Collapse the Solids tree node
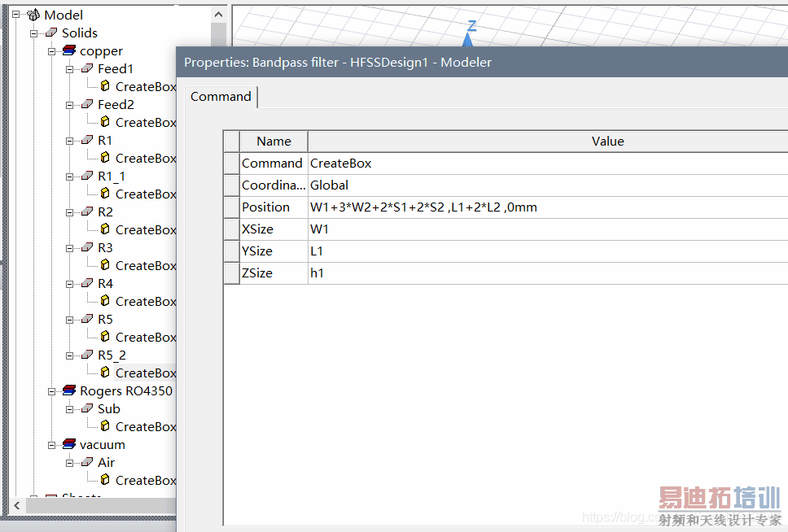Screen dimensions: 788x532 tap(33, 33)
